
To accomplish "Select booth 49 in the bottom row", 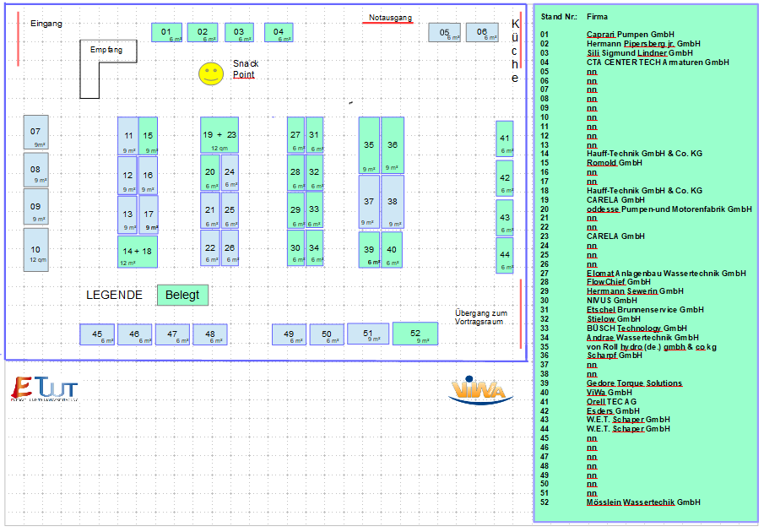I will [x=289, y=334].
